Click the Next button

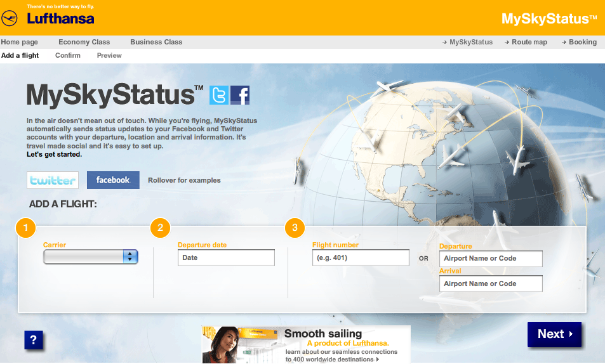(x=554, y=334)
